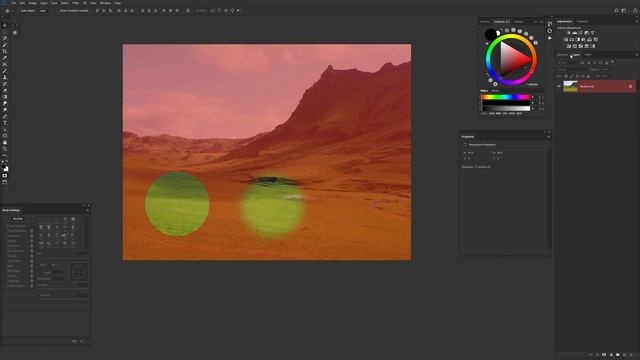This screenshot has height=360, width=640.
Task: Click the create new layer icon
Action: pos(624,355)
